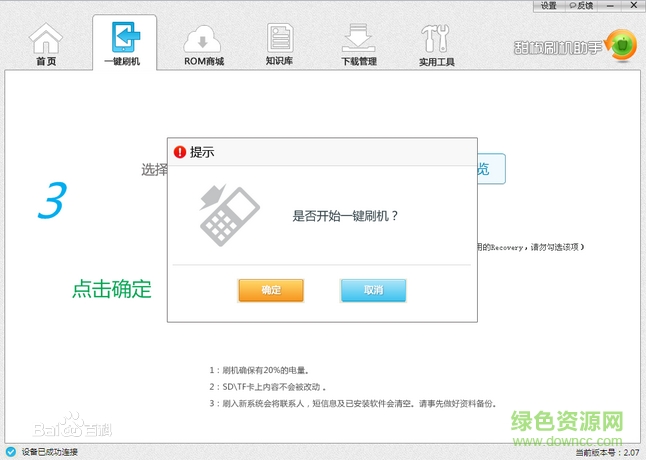
Task: Click the dialog text 是否开始一键刷机？
Action: pos(346,216)
